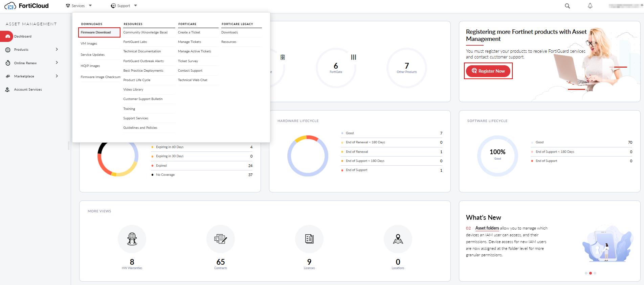Select first What's New carousel dot
This screenshot has width=644, height=285.
[586, 273]
